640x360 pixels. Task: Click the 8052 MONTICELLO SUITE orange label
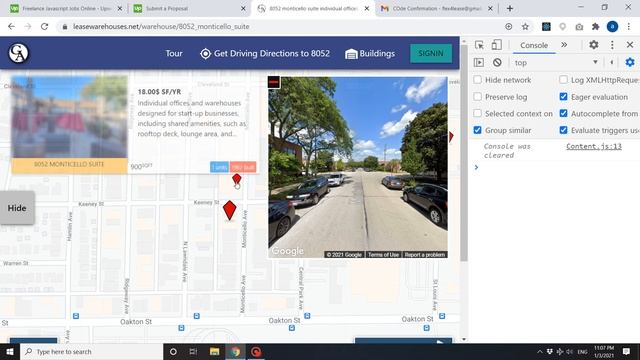[x=69, y=164]
